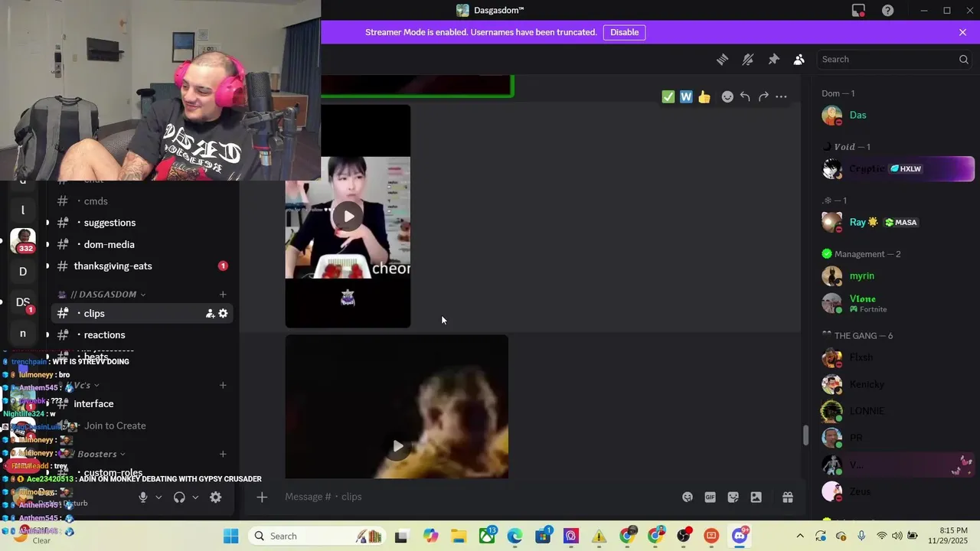
Task: Toggle microphone mute in user panel
Action: [x=142, y=497]
